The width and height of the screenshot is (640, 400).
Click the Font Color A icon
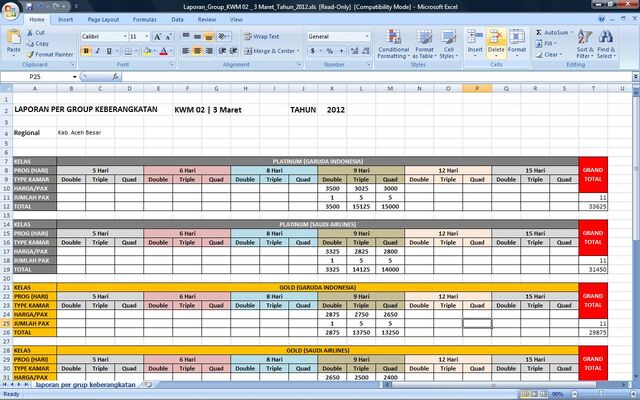pos(164,51)
